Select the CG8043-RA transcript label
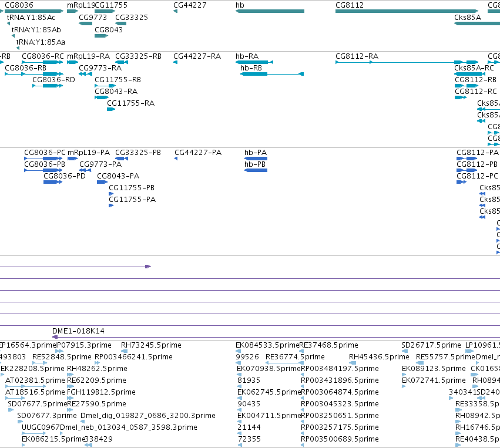The image size is (500, 448). click(x=116, y=92)
